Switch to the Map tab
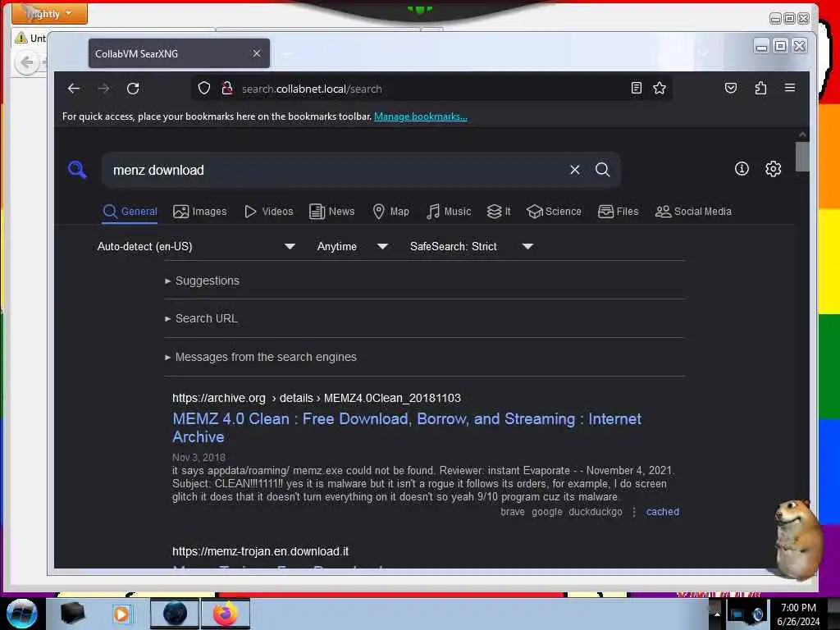Image resolution: width=840 pixels, height=630 pixels. tap(390, 212)
